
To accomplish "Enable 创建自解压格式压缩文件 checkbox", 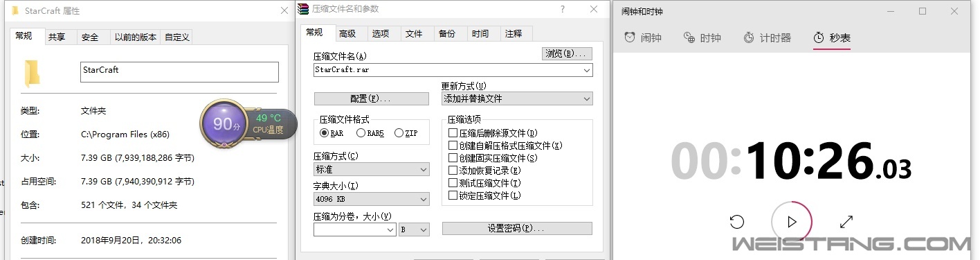I will click(505, 146).
